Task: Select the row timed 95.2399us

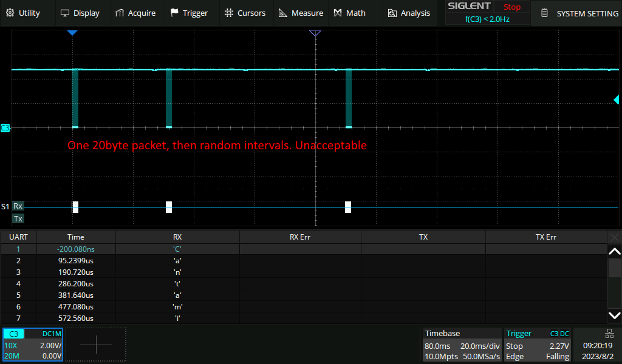Action: (304, 261)
